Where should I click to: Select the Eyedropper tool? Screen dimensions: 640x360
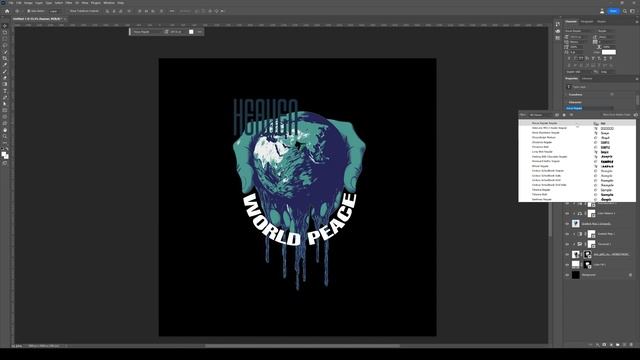(x=5, y=65)
